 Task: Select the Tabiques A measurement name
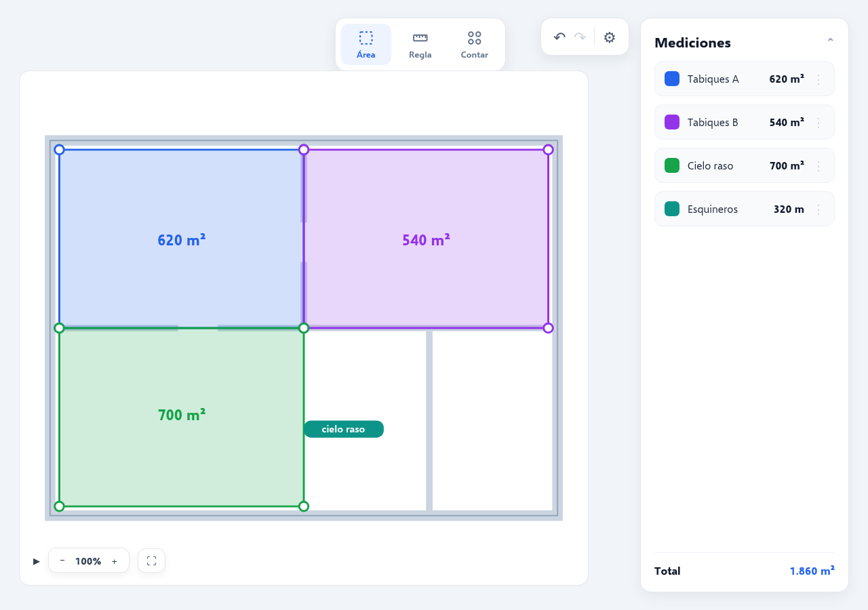(x=713, y=79)
